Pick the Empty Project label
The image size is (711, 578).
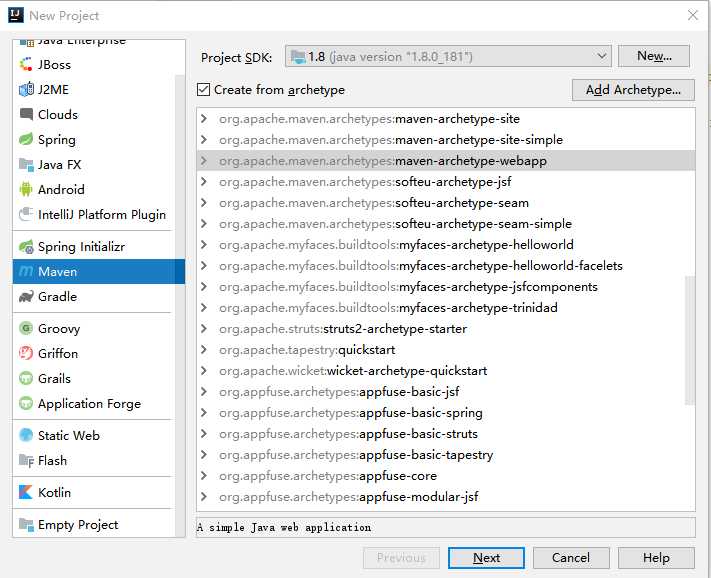[78, 525]
